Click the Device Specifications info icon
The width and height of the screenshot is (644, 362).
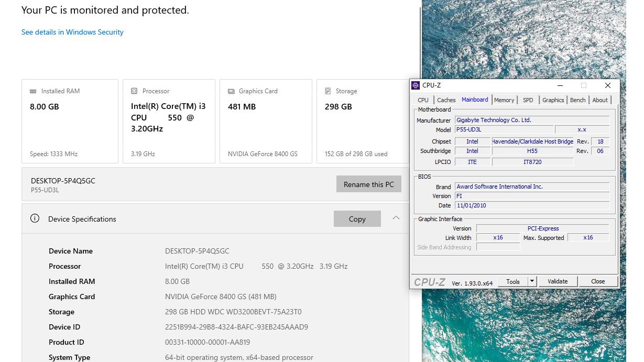(35, 218)
